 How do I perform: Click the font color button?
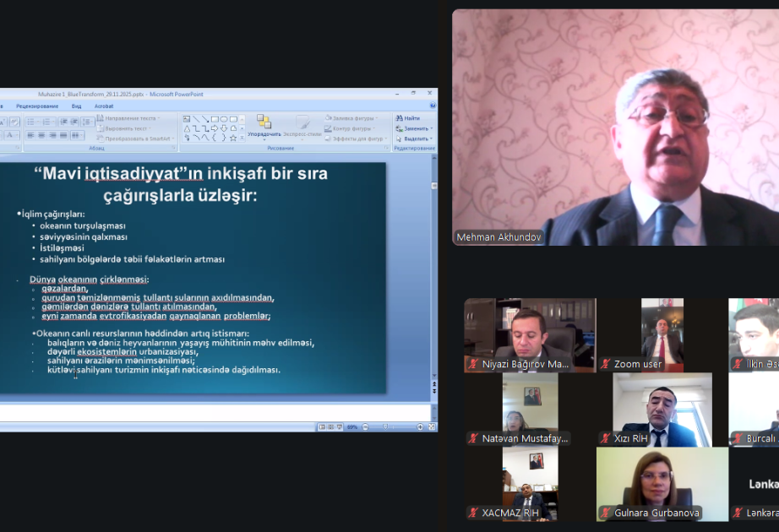pyautogui.click(x=12, y=136)
